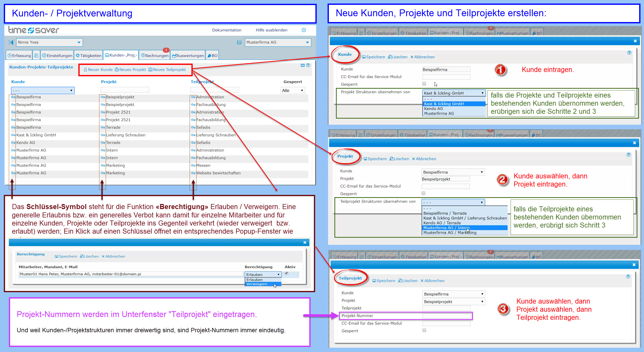644x352 pixels.
Task: Open the Kunde dropdown in the Teilprojekt dialog
Action: [x=454, y=294]
